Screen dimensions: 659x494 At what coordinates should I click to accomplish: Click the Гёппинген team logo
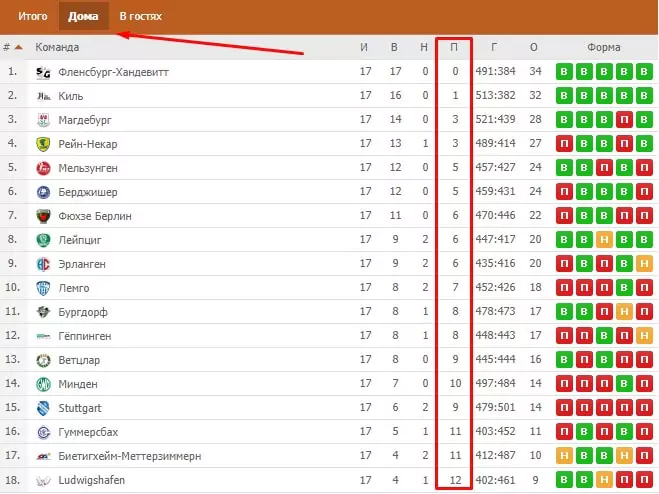coord(43,336)
